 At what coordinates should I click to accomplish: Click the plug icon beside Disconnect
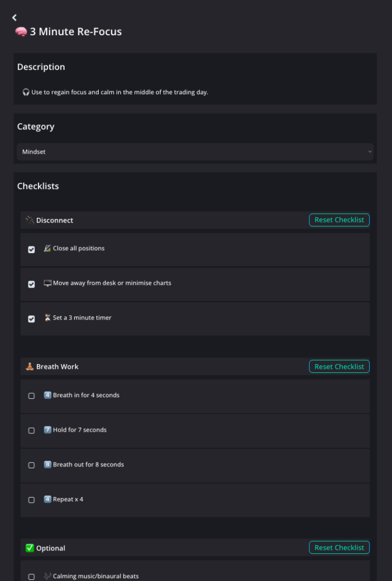[29, 220]
